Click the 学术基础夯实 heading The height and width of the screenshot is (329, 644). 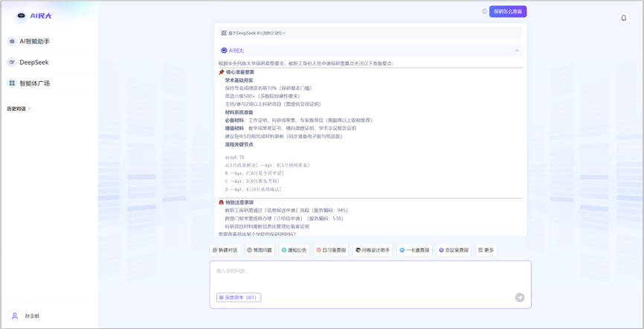(239, 80)
